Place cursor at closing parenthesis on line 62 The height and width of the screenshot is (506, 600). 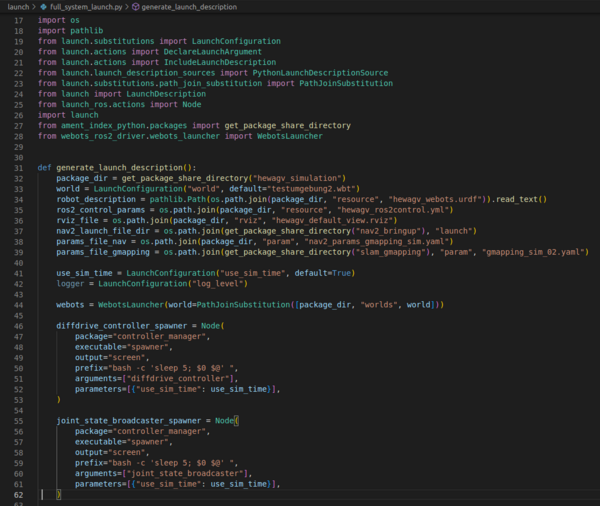coord(59,495)
